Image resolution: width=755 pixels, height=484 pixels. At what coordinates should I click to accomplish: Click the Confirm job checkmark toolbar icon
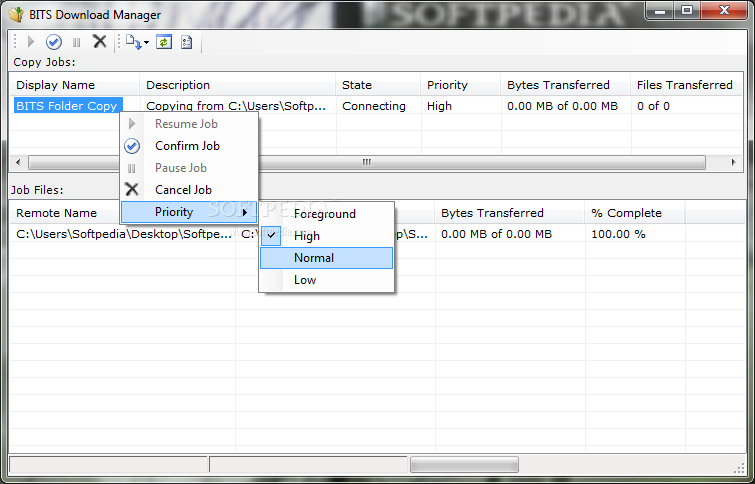click(x=54, y=42)
